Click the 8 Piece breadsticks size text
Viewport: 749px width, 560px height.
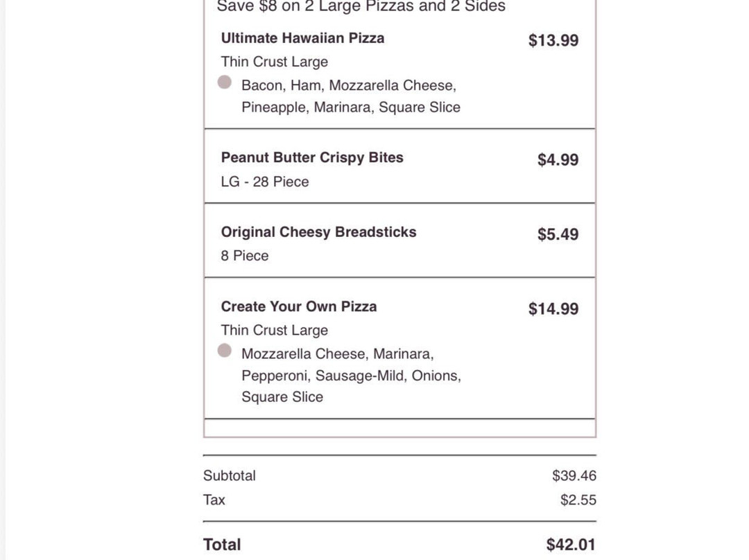[245, 256]
